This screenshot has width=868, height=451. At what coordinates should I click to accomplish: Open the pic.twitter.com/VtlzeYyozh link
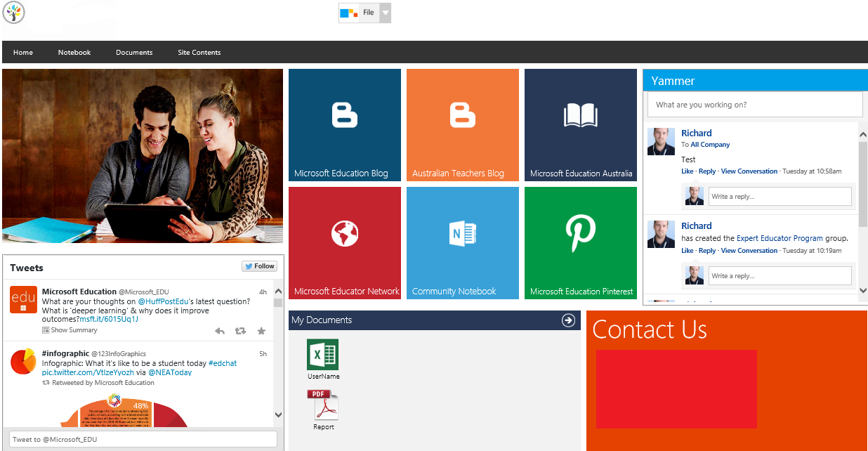click(88, 372)
